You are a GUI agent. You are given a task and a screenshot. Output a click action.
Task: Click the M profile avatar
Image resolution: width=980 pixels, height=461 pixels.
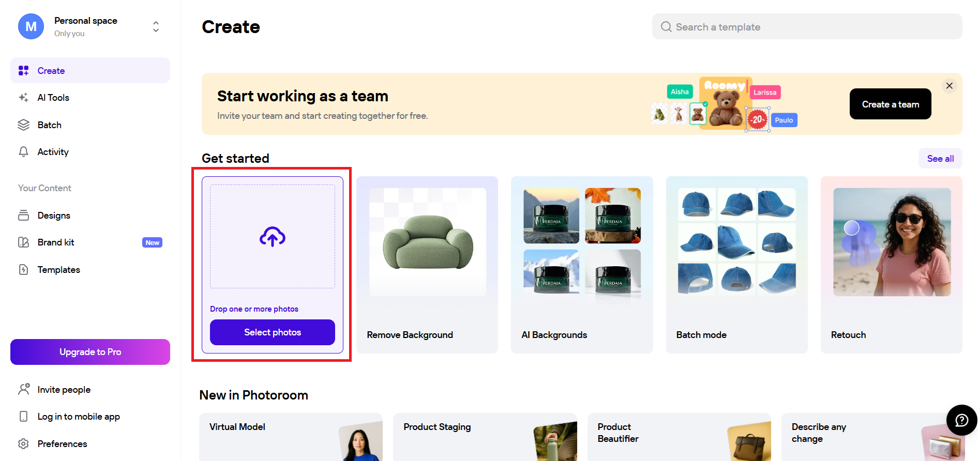tap(31, 26)
